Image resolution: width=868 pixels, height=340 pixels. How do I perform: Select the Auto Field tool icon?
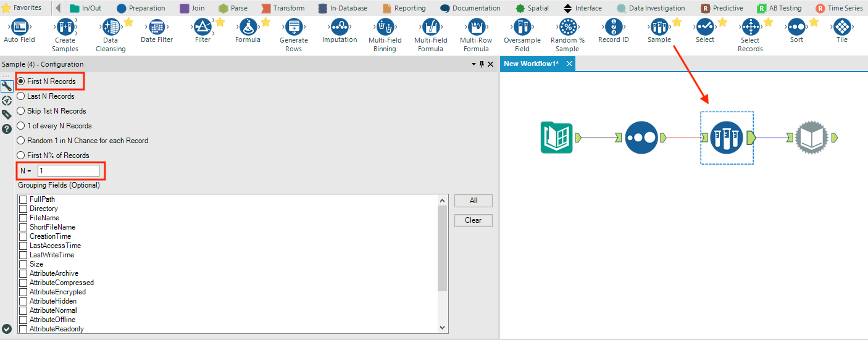[x=20, y=26]
